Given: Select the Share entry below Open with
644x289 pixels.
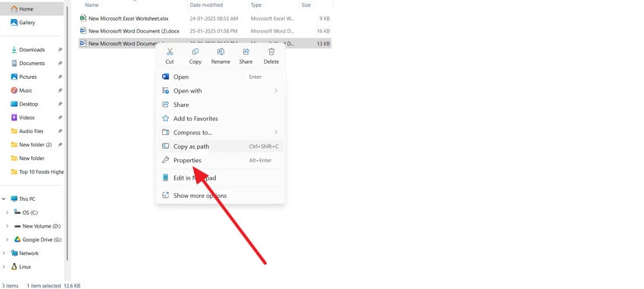Looking at the screenshot, I should click(220, 105).
